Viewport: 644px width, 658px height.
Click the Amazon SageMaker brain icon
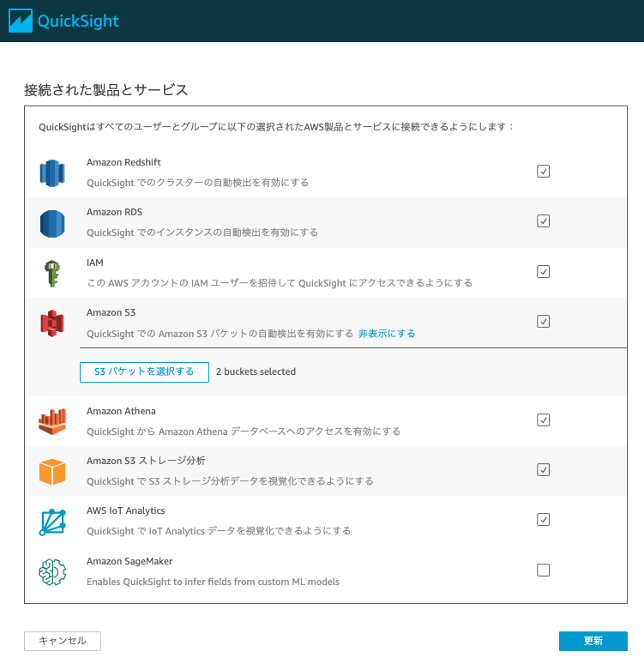pyautogui.click(x=52, y=572)
